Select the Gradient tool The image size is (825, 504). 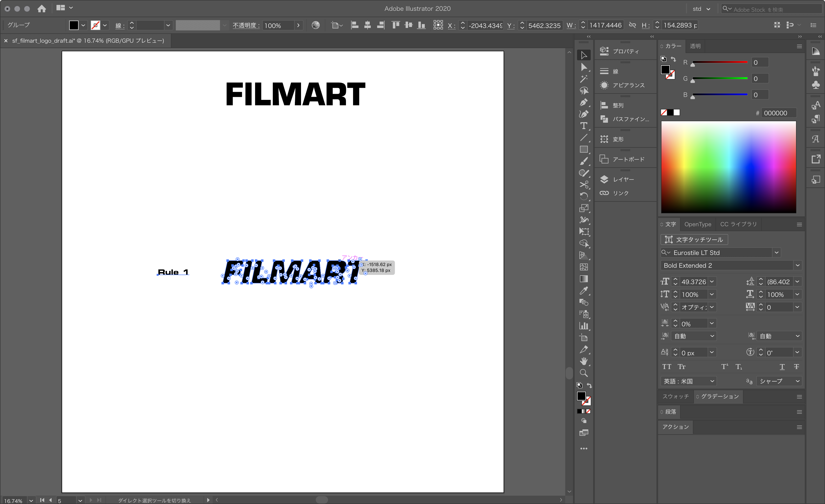pyautogui.click(x=584, y=279)
